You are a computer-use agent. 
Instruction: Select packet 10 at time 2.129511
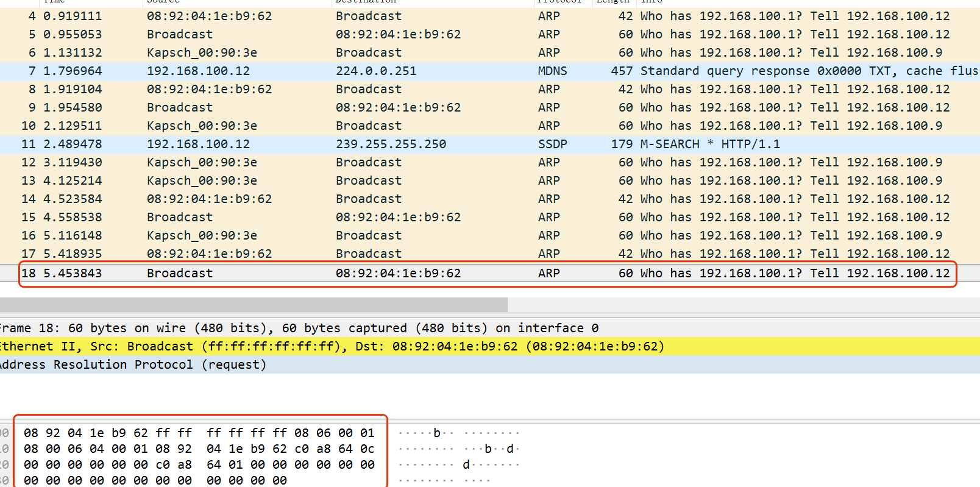point(490,126)
